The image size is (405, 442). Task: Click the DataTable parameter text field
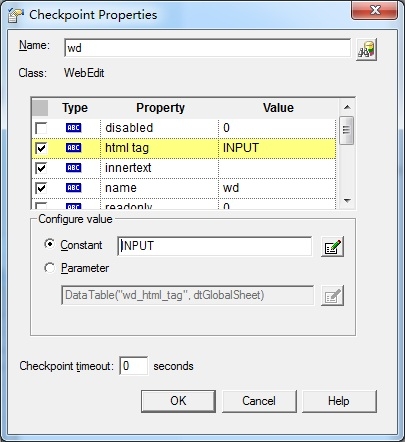[187, 295]
